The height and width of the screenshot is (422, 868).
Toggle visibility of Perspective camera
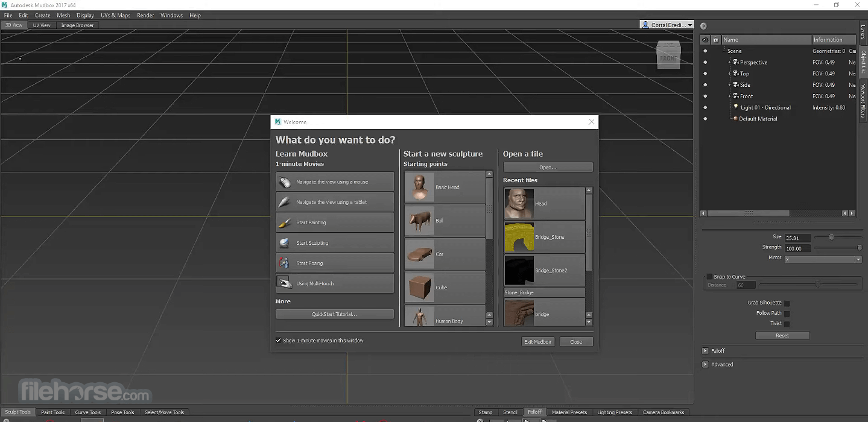705,62
